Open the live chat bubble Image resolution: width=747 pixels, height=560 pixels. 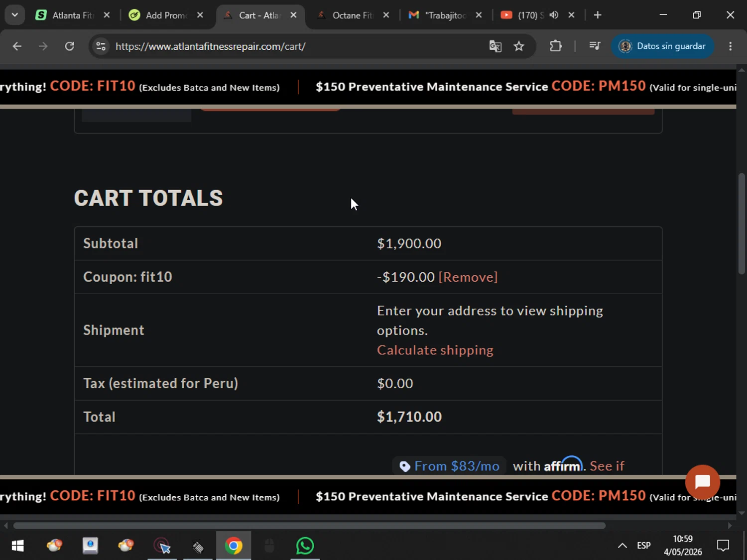pos(702,482)
